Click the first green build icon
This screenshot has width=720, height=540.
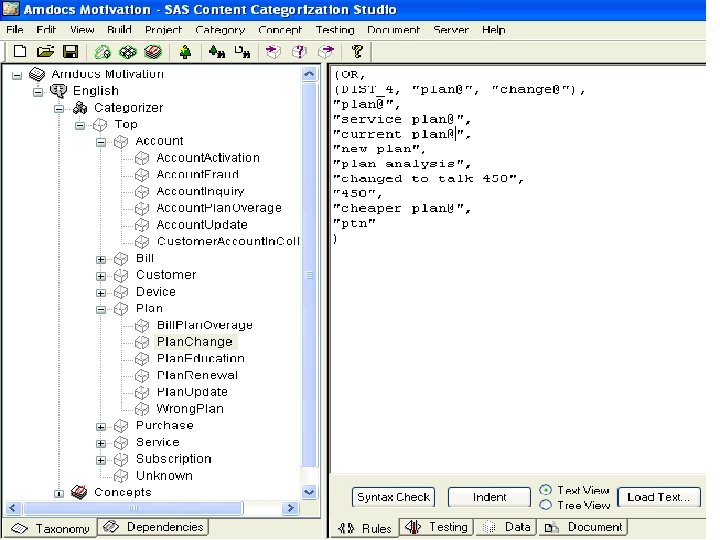click(102, 52)
